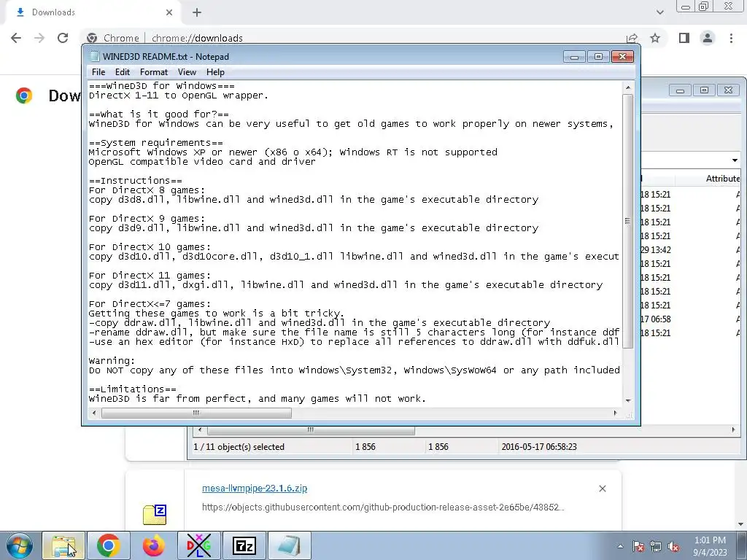Click the 'Warning:' line in Notepad
Image resolution: width=747 pixels, height=560 pixels.
(112, 360)
